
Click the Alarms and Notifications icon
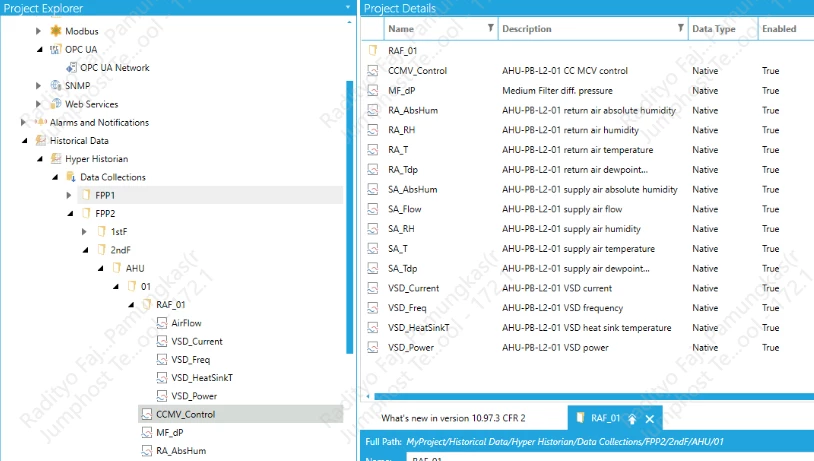click(40, 122)
